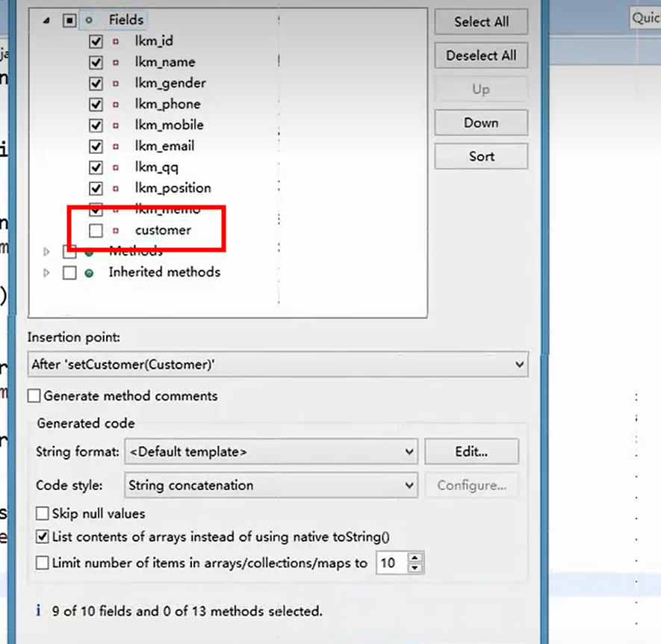Collapse the Fields tree node

tap(46, 20)
